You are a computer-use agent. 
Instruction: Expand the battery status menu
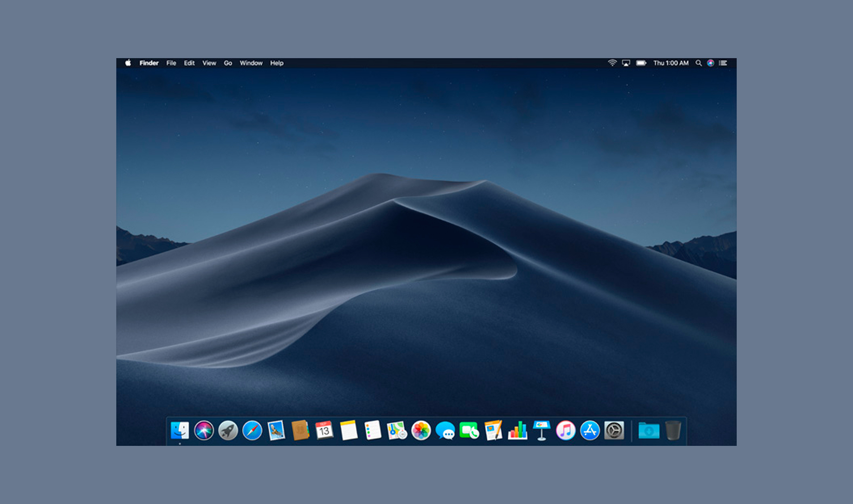(641, 63)
